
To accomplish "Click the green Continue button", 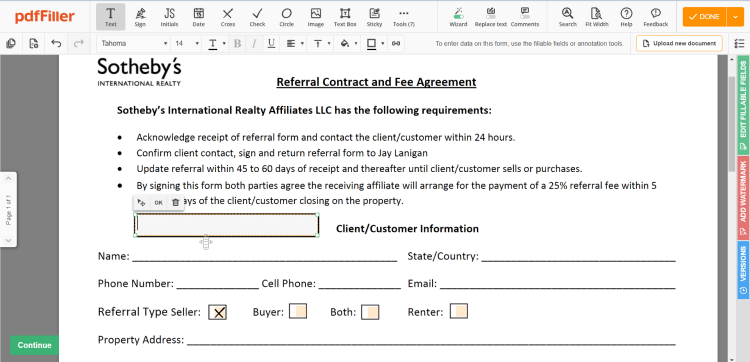I will (34, 345).
